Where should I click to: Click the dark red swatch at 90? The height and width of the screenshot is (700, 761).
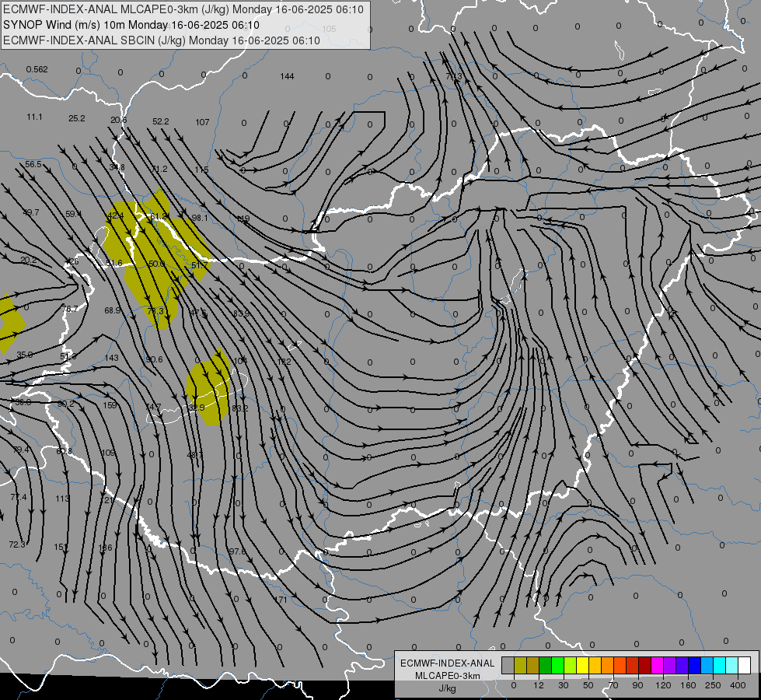coord(644,666)
